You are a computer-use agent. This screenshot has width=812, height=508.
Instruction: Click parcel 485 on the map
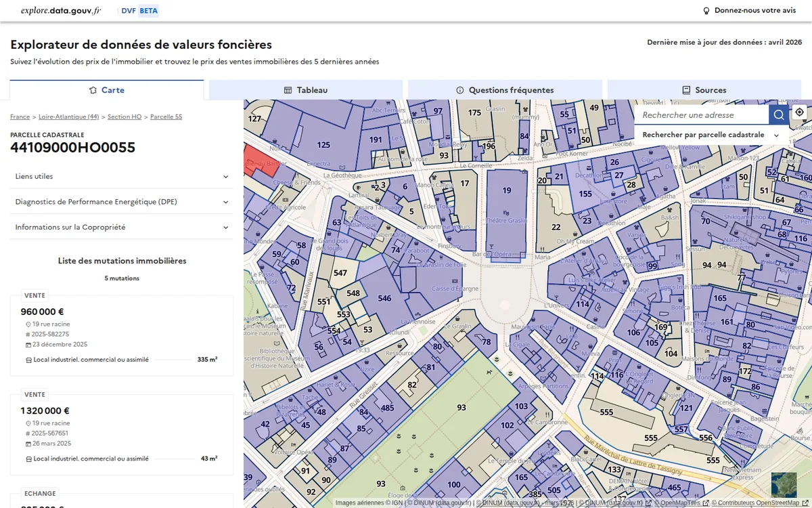point(387,408)
